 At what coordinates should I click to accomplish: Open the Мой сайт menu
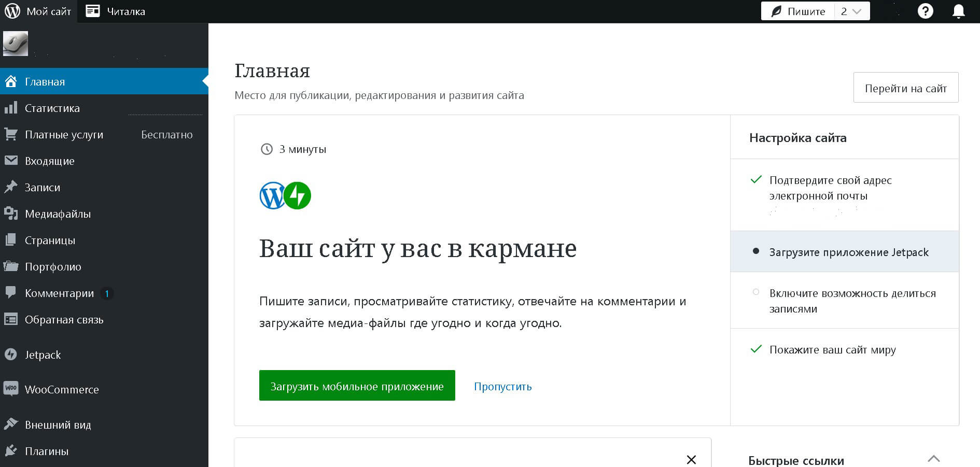(x=38, y=11)
